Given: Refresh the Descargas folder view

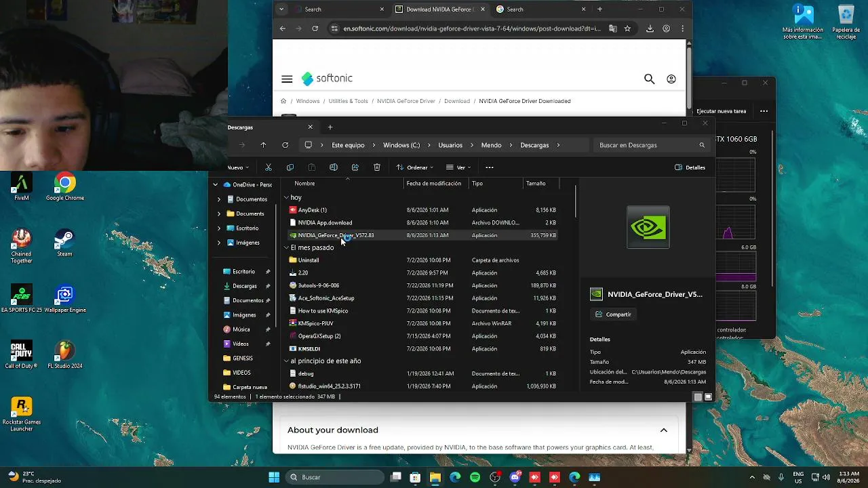Looking at the screenshot, I should [x=285, y=145].
